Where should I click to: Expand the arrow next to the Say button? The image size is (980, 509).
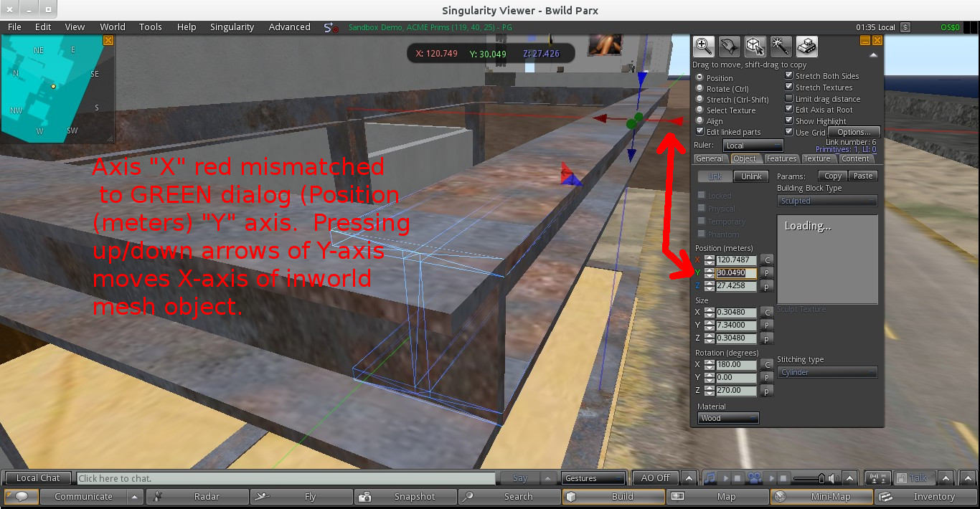click(549, 478)
